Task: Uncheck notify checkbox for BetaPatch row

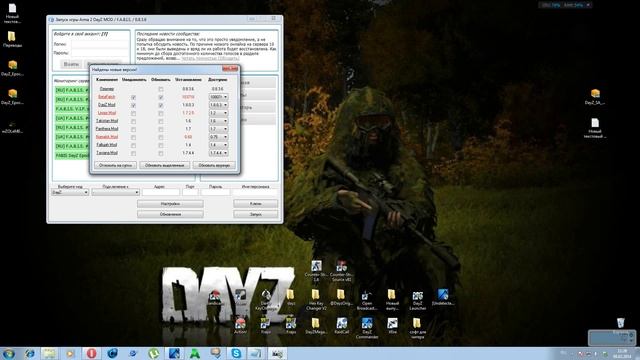Action: 133,97
